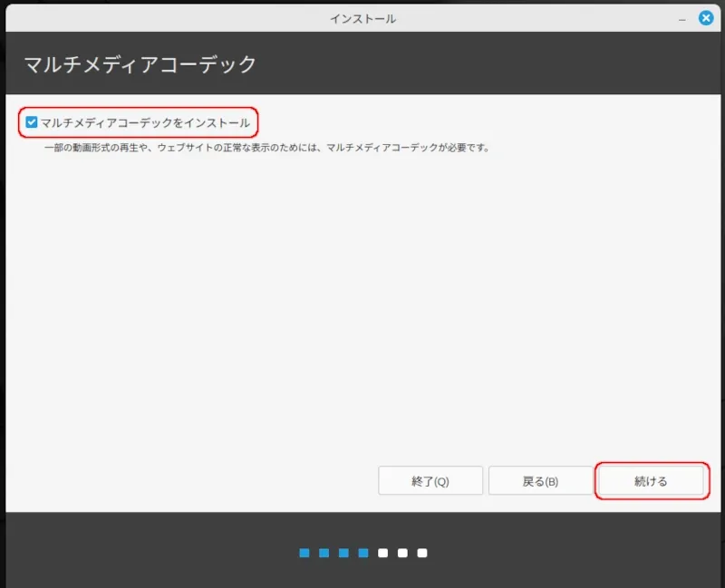Click the dark header banner beside the heading
725x588 pixels.
tap(498, 64)
